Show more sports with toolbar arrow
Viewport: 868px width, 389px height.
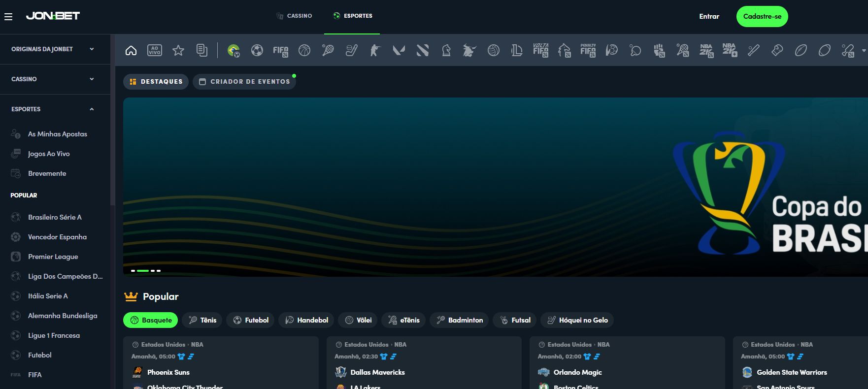pos(864,50)
